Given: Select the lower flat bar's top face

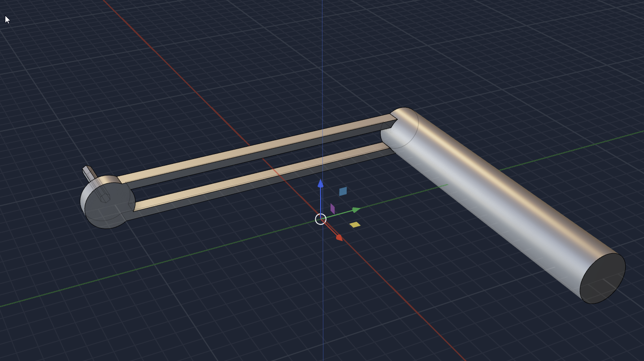Looking at the screenshot, I should (x=260, y=179).
